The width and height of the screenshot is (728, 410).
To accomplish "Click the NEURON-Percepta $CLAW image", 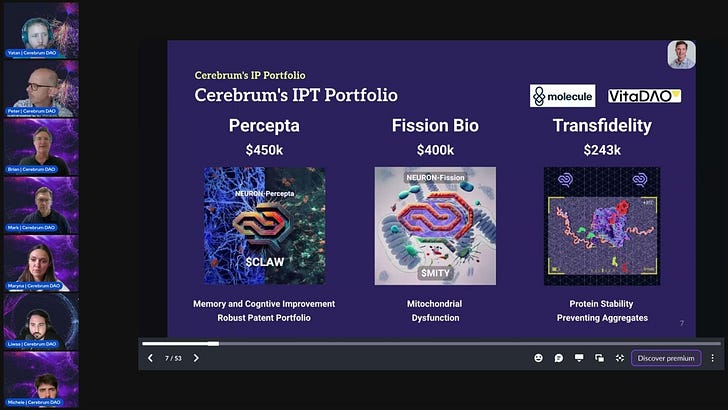I will click(x=265, y=226).
